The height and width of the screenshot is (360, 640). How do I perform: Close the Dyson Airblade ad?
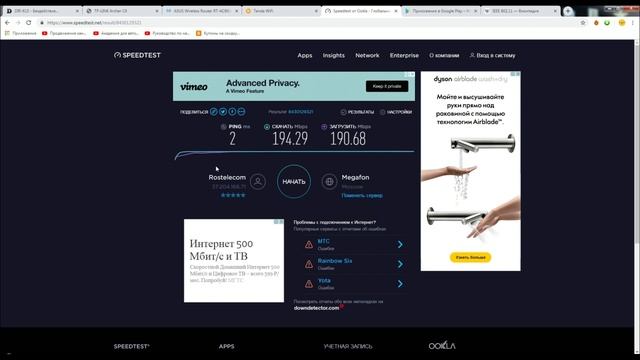pos(518,74)
